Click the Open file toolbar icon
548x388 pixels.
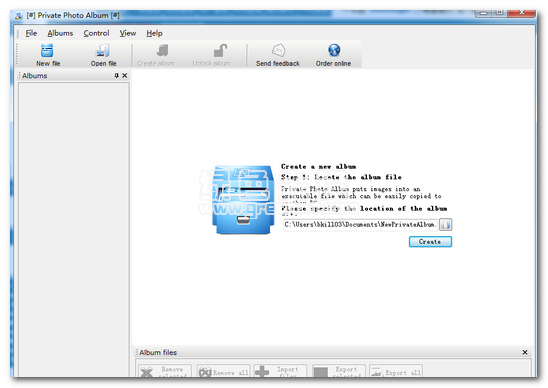[x=103, y=51]
